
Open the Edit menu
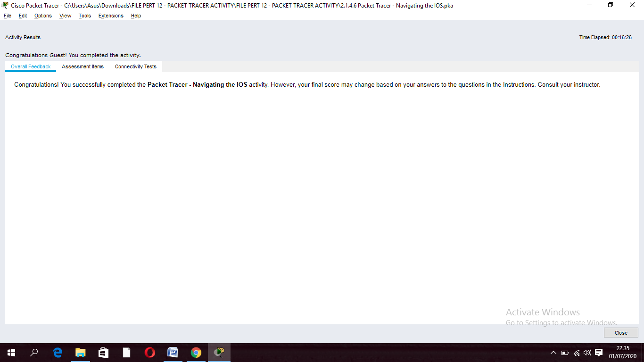[23, 16]
